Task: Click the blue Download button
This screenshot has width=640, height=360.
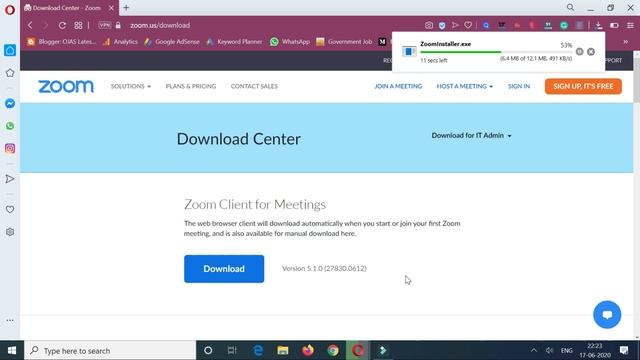Action: pyautogui.click(x=224, y=269)
